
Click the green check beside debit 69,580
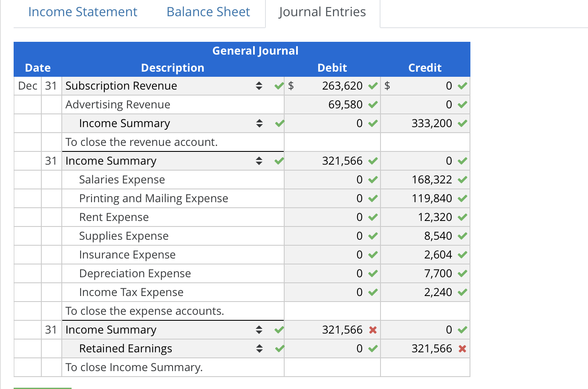[x=373, y=105]
